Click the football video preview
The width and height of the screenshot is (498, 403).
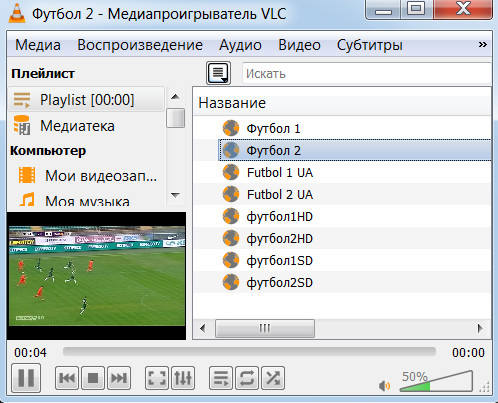coord(96,276)
